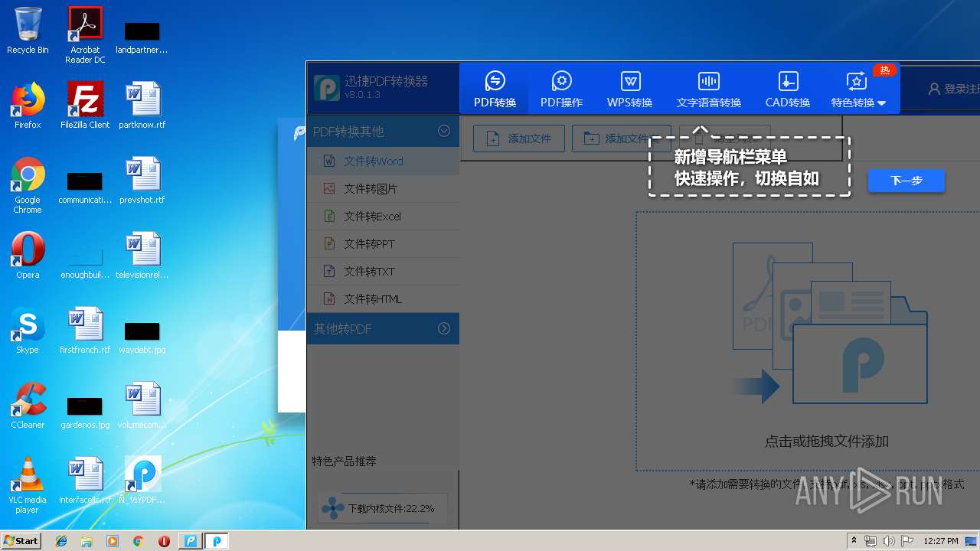Viewport: 980px width, 551px height.
Task: Switch to the second PDF converter taskbar window
Action: (x=217, y=541)
